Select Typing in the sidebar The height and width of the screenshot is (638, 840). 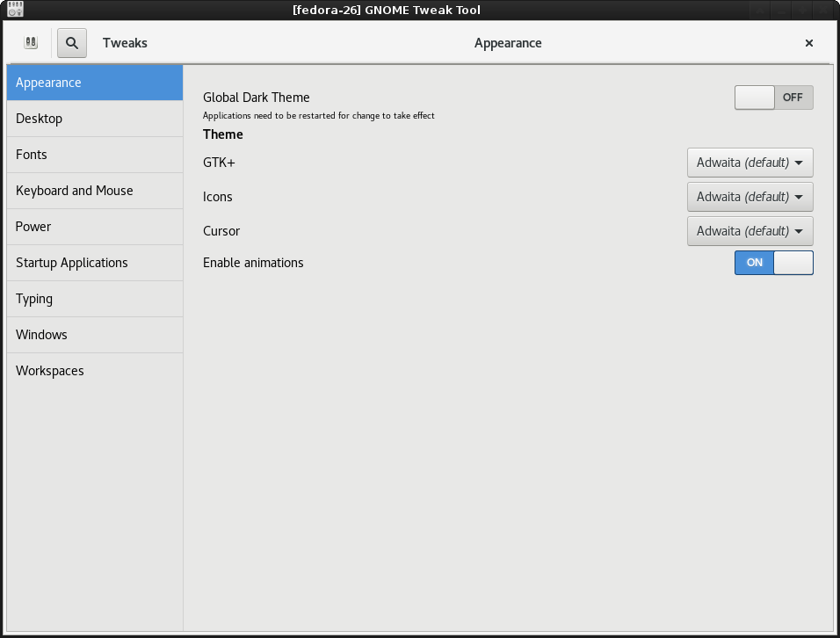click(95, 299)
